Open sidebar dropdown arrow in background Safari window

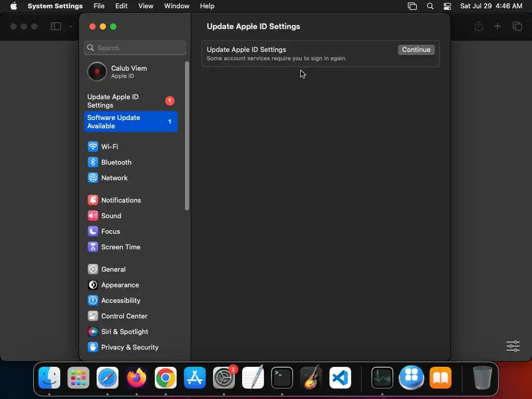pyautogui.click(x=70, y=26)
